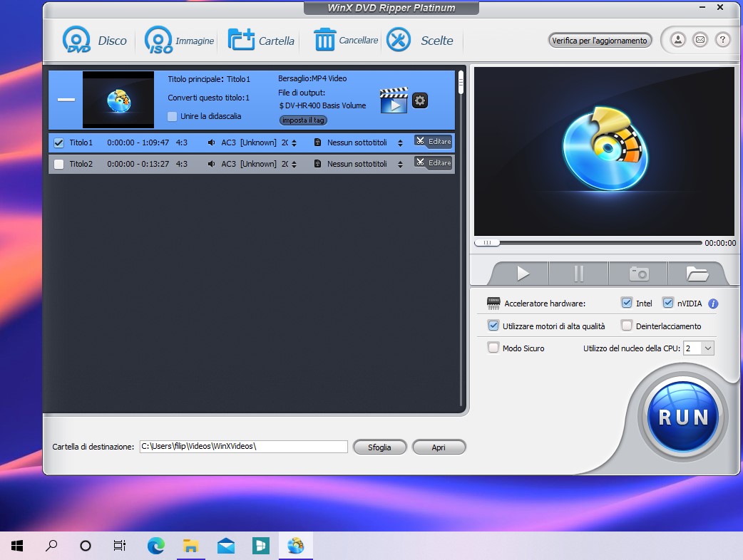This screenshot has height=560, width=743.
Task: Toggle Intel hardware acceleration
Action: [x=627, y=303]
